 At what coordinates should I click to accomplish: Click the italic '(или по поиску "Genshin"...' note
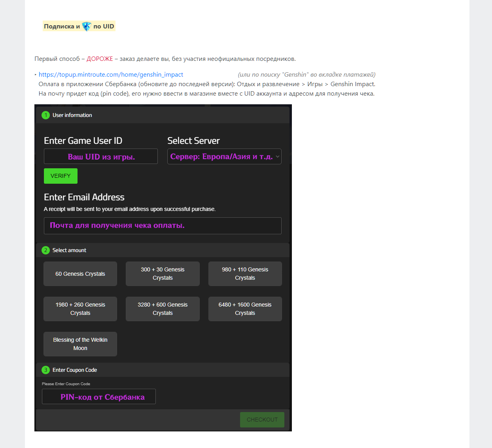tap(307, 75)
